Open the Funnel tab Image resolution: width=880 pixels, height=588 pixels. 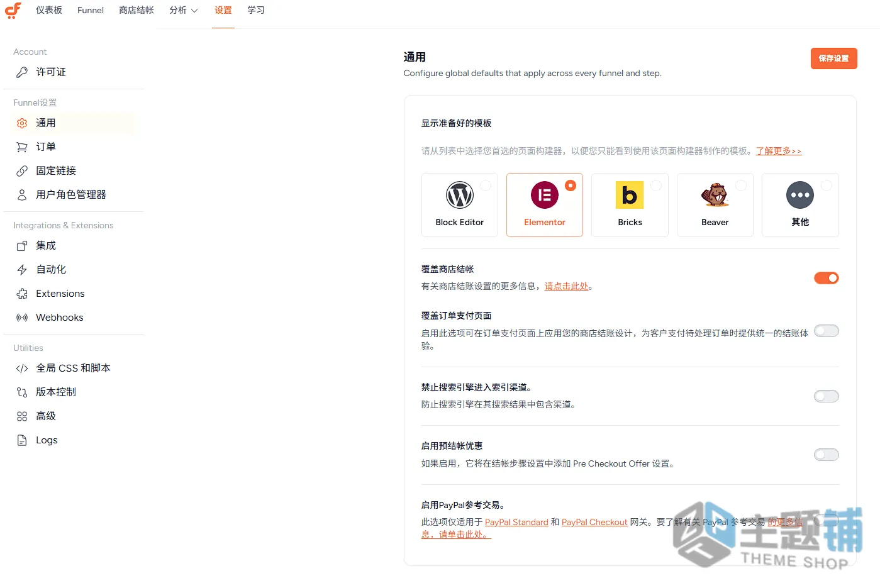pos(91,10)
